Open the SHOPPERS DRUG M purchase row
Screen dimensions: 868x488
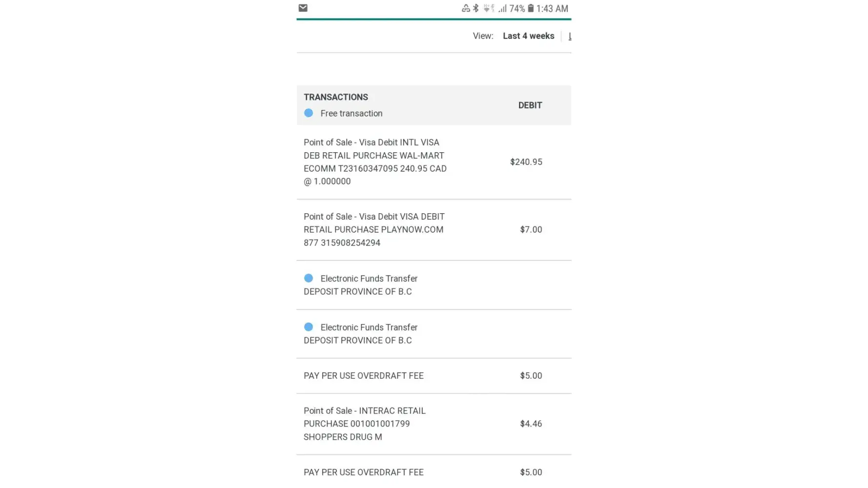pos(364,424)
